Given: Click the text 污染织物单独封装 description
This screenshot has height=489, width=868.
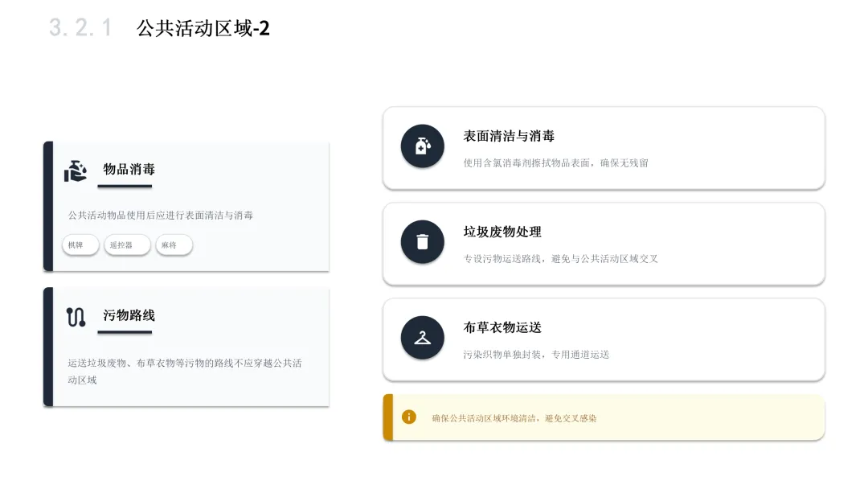Looking at the screenshot, I should pyautogui.click(x=502, y=355).
